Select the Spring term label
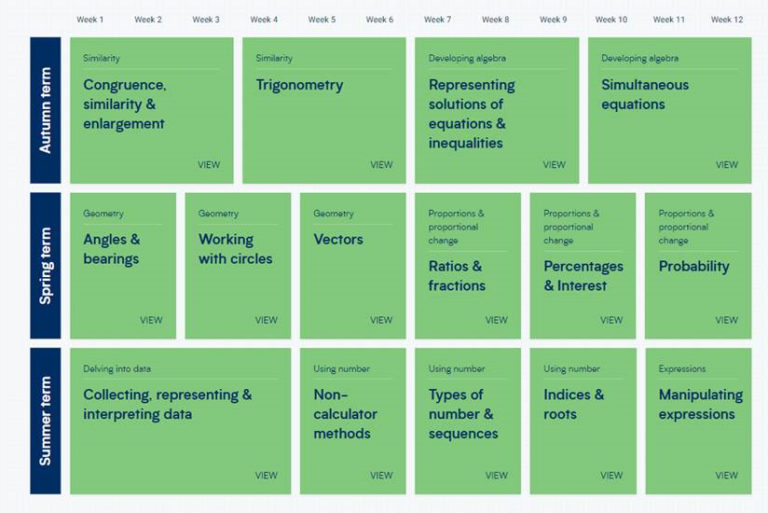Image resolution: width=768 pixels, height=513 pixels. coord(46,266)
